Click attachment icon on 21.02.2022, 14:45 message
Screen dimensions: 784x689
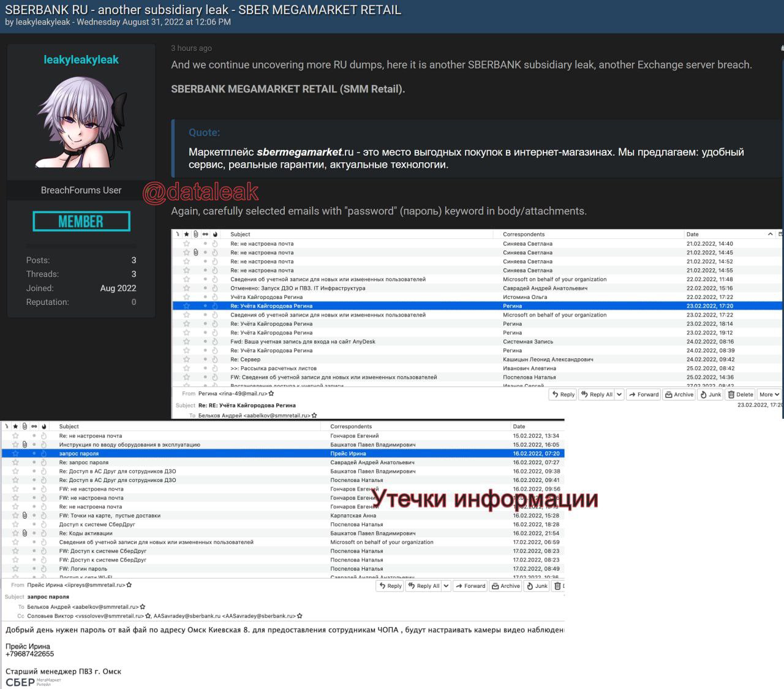(x=195, y=252)
